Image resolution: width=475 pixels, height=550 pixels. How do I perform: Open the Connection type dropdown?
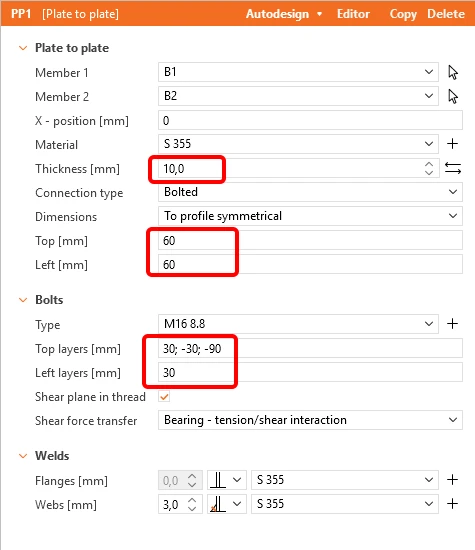coord(310,192)
